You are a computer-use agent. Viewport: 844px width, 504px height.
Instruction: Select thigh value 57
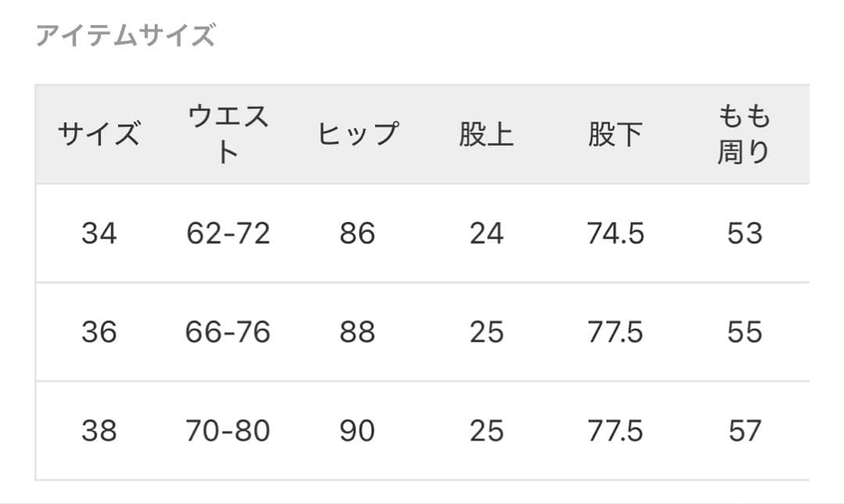pos(744,431)
